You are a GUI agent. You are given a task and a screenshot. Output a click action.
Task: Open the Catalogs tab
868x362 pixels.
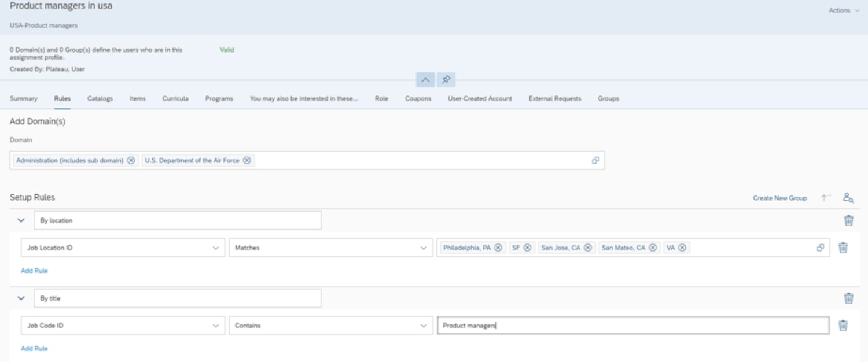(100, 99)
